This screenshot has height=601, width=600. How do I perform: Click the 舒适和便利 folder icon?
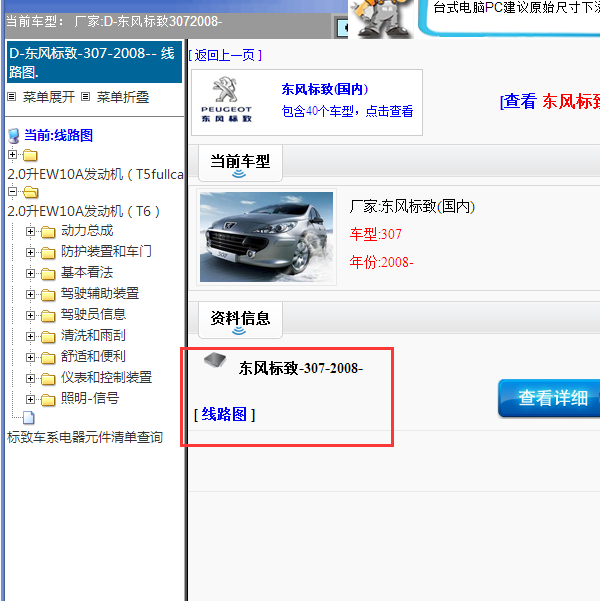(x=48, y=358)
